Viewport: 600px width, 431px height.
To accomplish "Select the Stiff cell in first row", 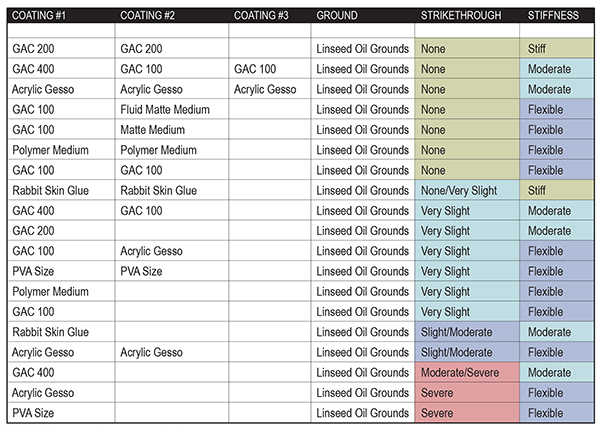I will [557, 49].
